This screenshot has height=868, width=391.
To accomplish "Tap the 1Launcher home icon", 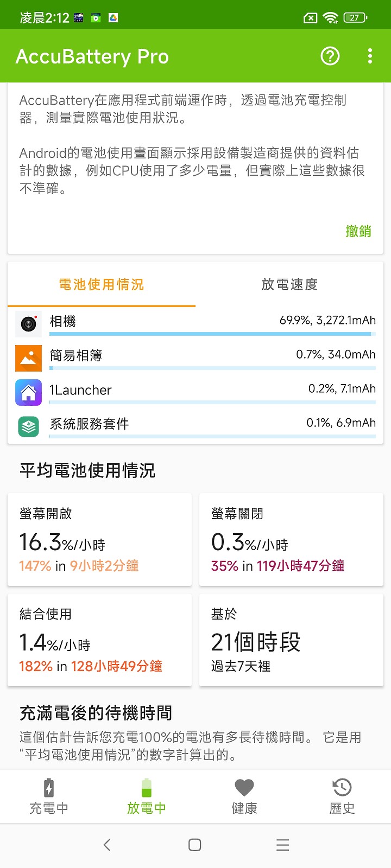I will click(x=28, y=392).
